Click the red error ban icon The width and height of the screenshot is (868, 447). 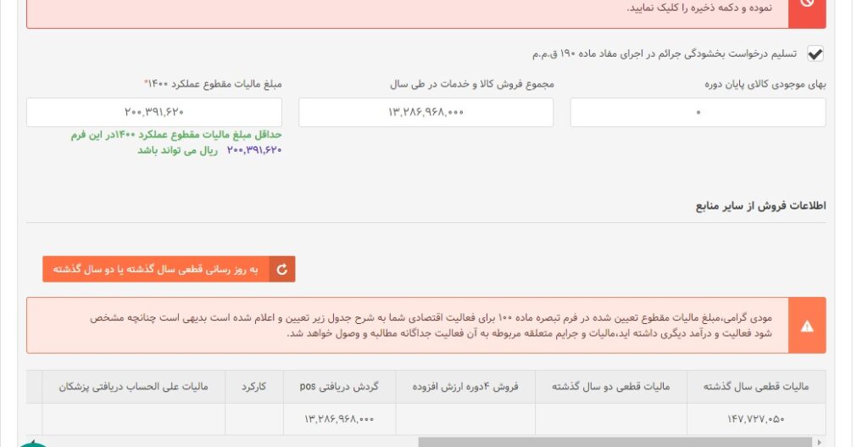click(x=807, y=7)
